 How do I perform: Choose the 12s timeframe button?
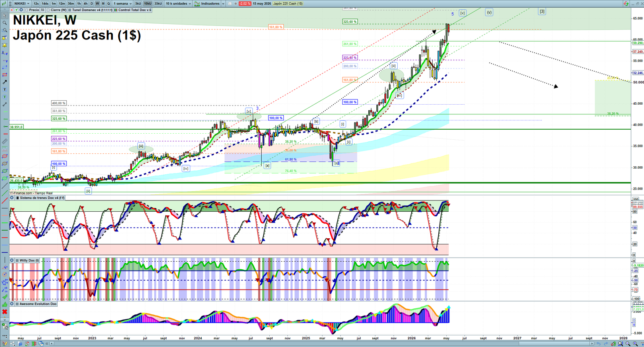(x=36, y=4)
